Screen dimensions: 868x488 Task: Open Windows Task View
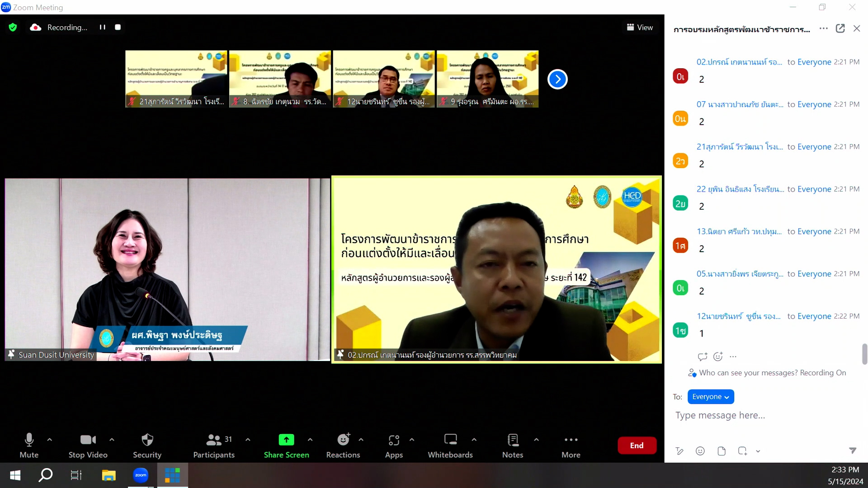tap(76, 475)
